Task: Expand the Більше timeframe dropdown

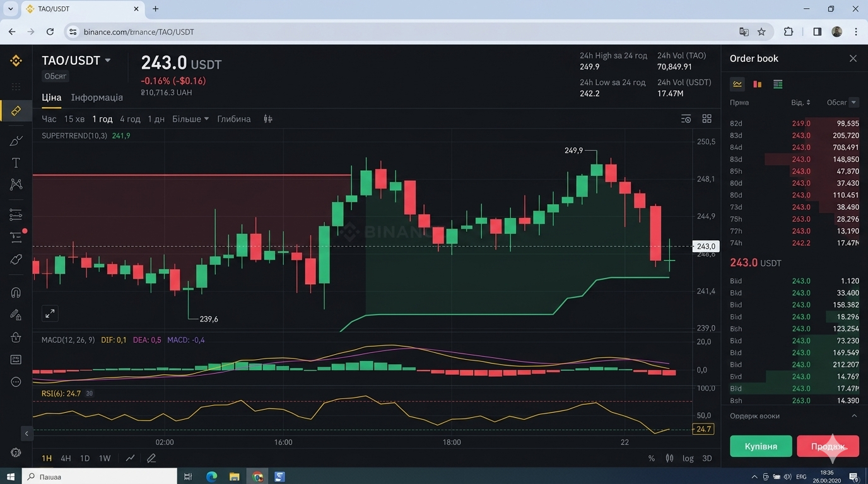Action: point(191,118)
